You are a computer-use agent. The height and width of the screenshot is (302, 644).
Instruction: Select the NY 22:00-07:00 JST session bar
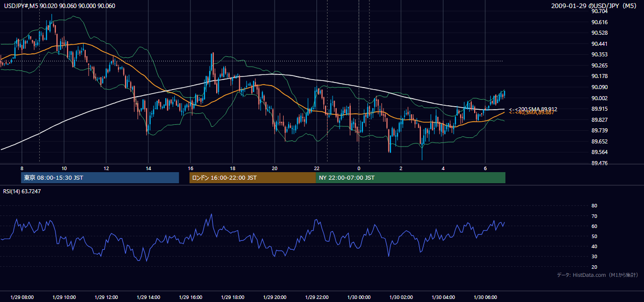[411, 178]
